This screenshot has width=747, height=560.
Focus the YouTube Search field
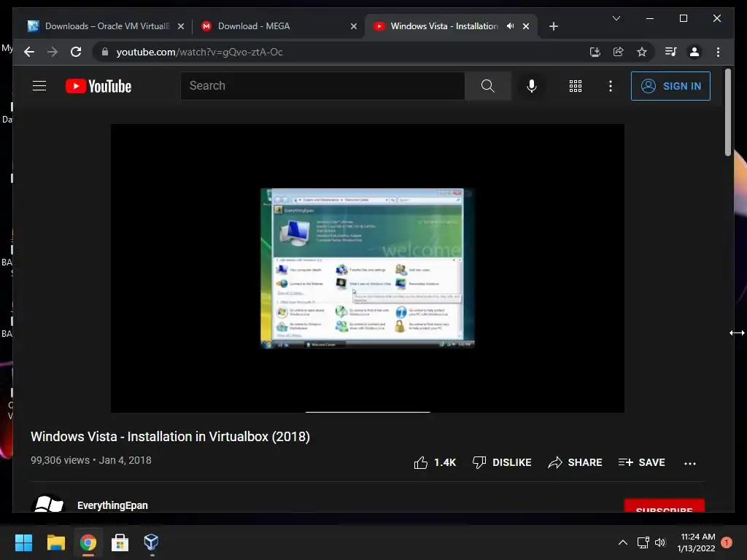click(x=322, y=86)
